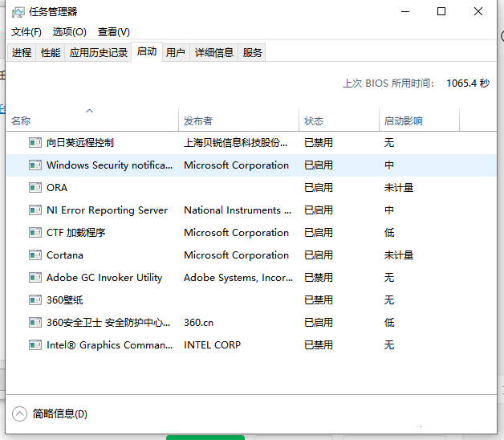Click the 简略信息(D) label
Image resolution: width=504 pixels, height=440 pixels.
pos(60,414)
